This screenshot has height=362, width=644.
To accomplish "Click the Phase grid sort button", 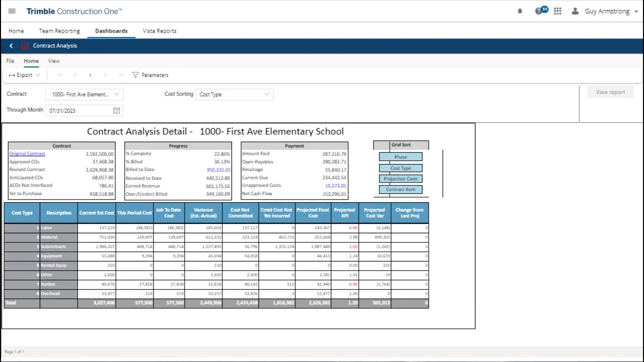I will (400, 157).
